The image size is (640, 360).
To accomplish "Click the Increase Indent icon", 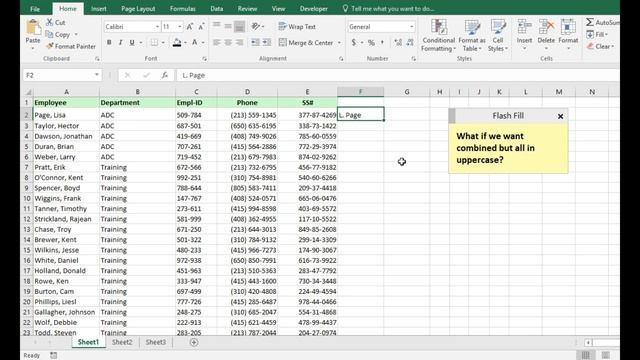I will point(267,42).
